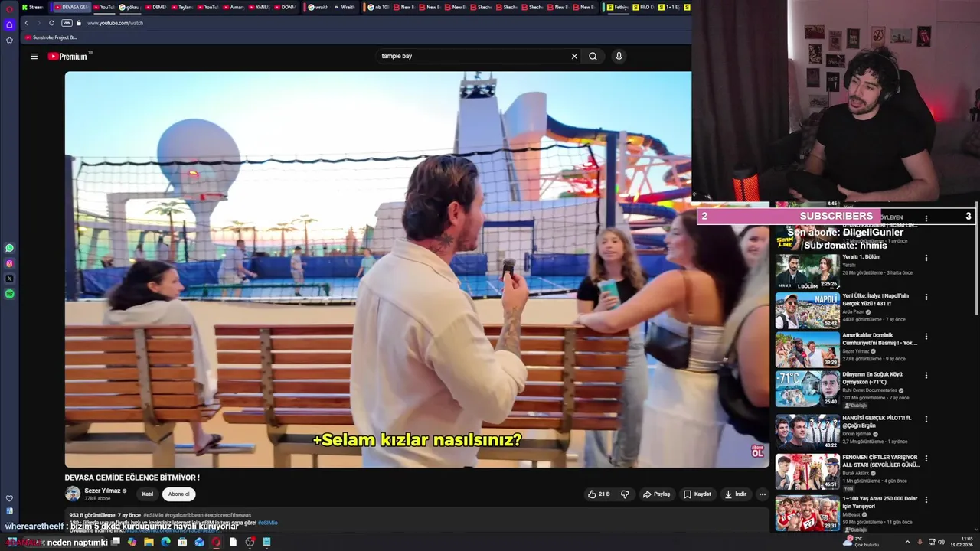Open the #royalcaribbean hashtag

(184, 515)
